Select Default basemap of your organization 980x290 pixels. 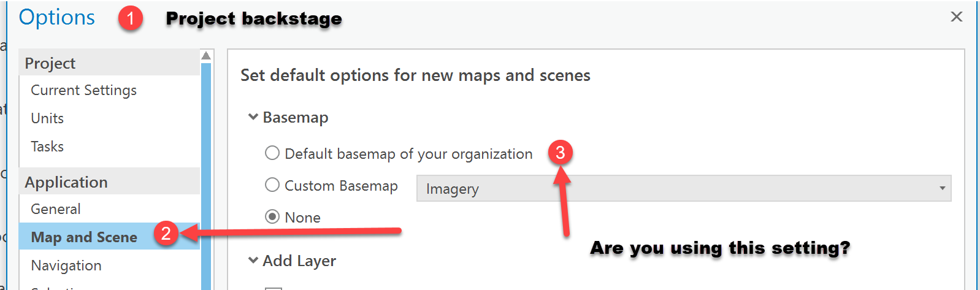pos(272,153)
